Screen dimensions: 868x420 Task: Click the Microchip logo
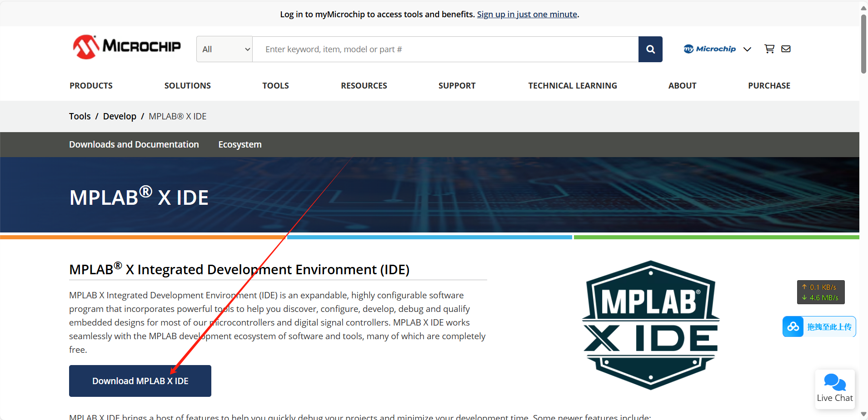point(127,47)
